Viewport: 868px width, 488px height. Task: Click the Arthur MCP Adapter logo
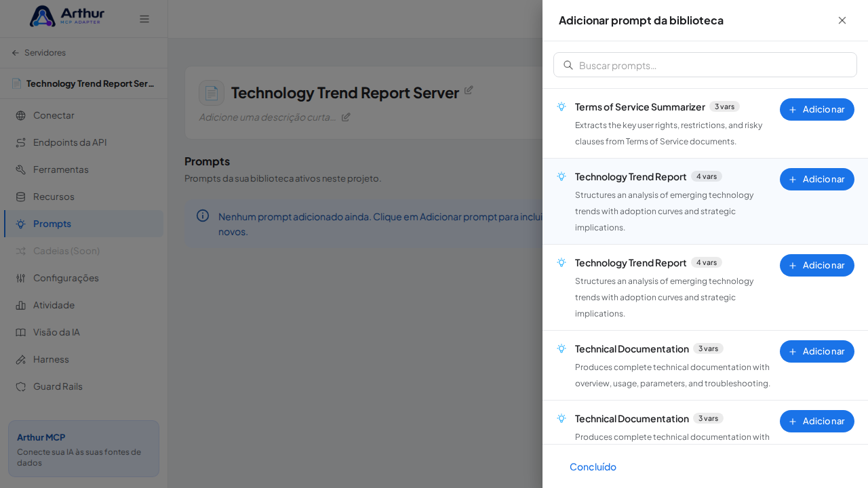[x=67, y=16]
